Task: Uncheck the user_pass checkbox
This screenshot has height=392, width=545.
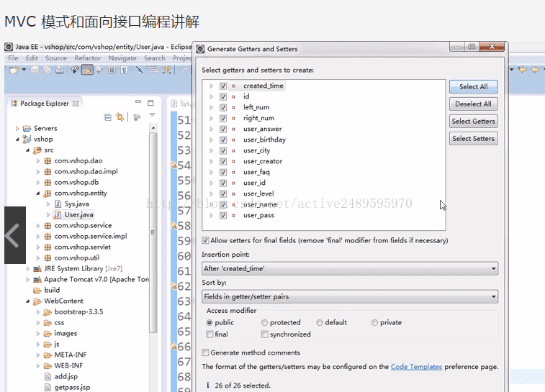Action: [x=223, y=215]
